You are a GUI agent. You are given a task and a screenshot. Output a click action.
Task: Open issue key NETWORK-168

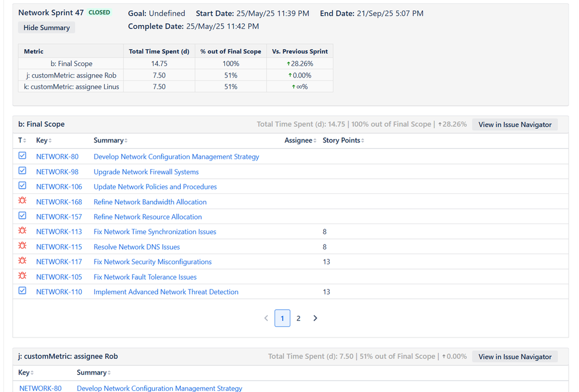click(59, 202)
